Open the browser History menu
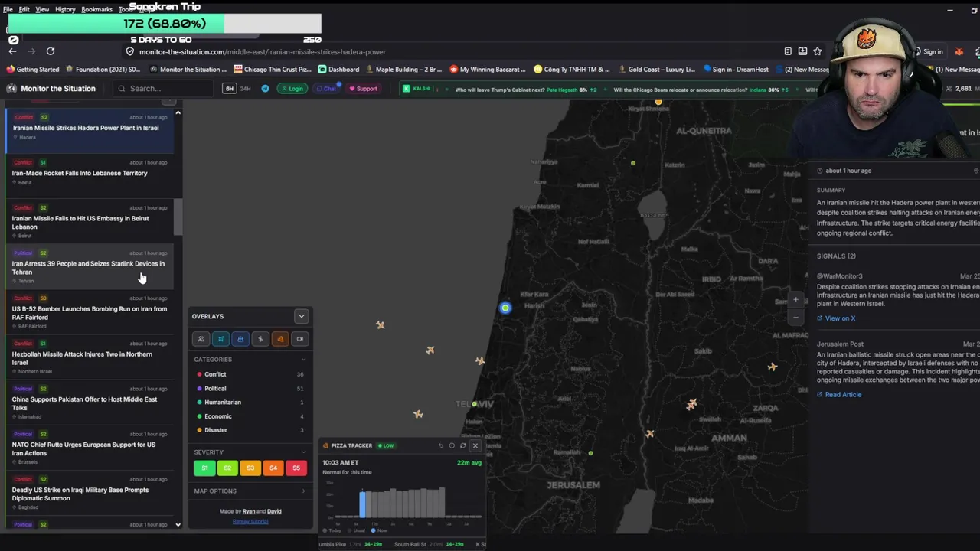The height and width of the screenshot is (551, 980). pyautogui.click(x=65, y=9)
